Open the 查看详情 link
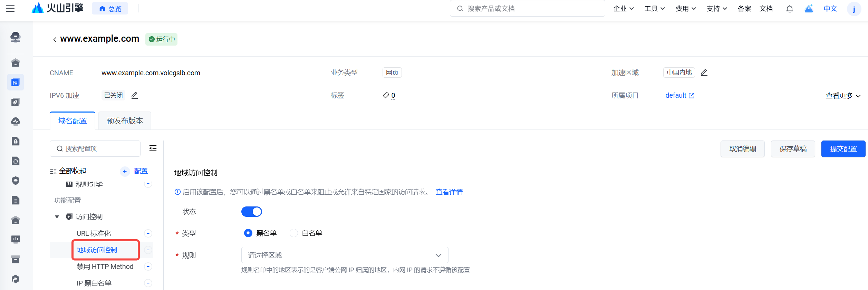 (449, 192)
